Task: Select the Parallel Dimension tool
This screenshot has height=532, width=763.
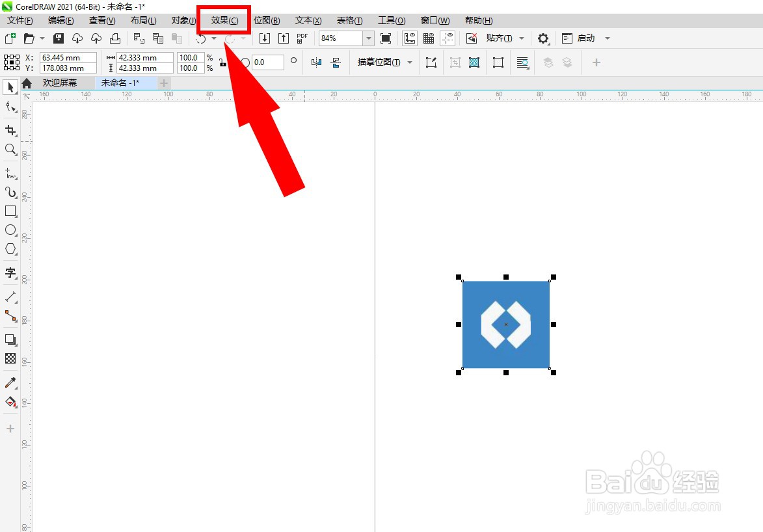Action: [10, 297]
